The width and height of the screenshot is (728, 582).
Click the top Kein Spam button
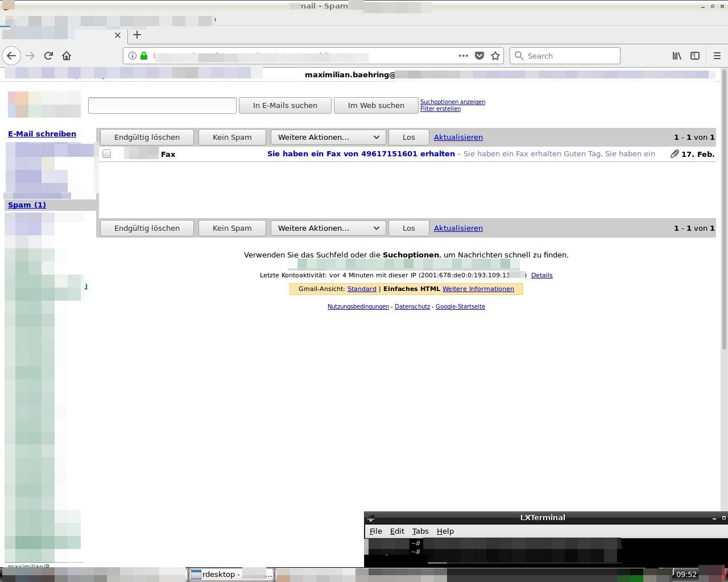(x=232, y=137)
